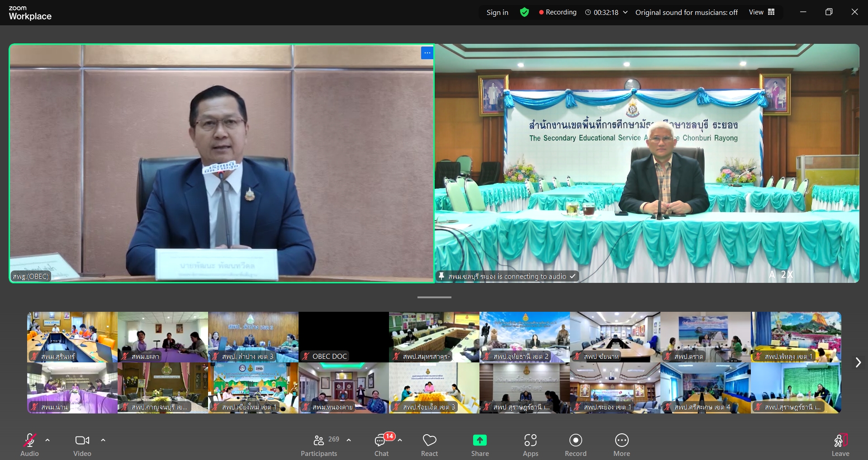
Task: Leave the meeting
Action: click(x=840, y=445)
